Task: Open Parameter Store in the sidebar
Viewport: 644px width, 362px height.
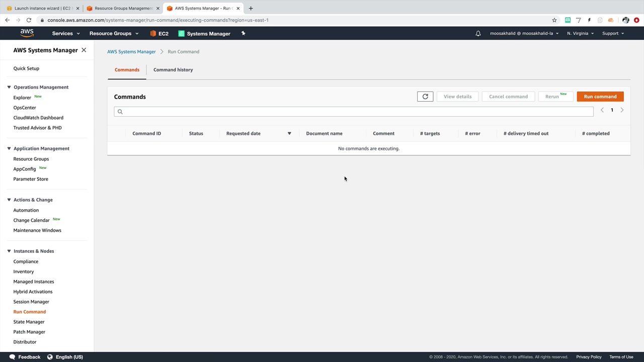Action: tap(31, 179)
